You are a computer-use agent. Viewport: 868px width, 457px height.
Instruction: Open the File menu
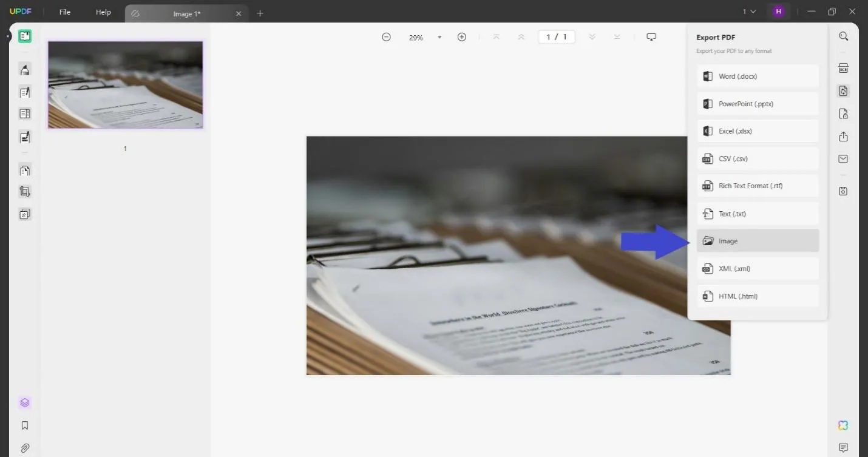pyautogui.click(x=65, y=12)
